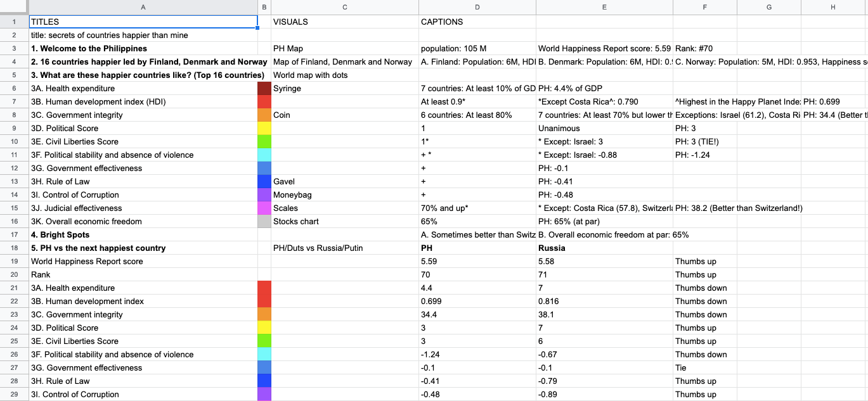Select column H header
This screenshot has height=401, width=868.
click(x=833, y=7)
